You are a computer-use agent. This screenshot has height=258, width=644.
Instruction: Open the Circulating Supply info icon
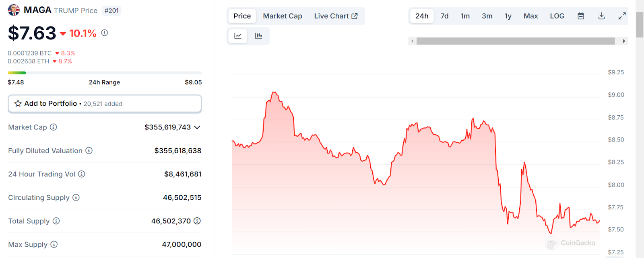click(x=76, y=197)
